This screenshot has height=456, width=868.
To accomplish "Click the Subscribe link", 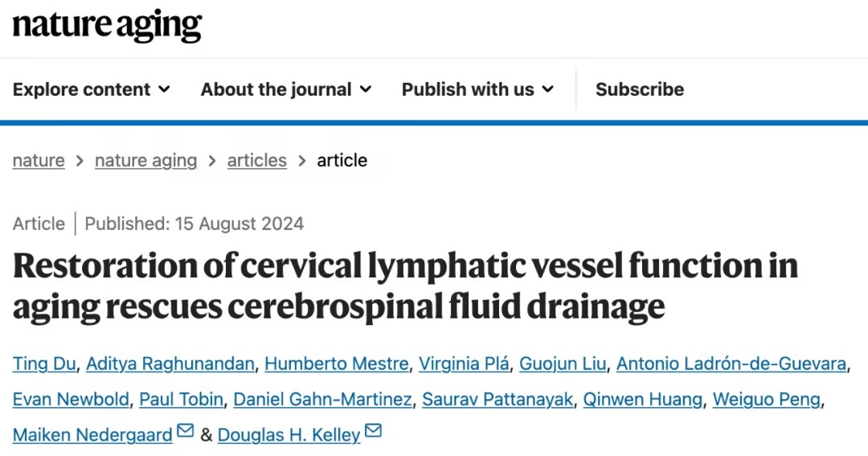I will pos(640,89).
